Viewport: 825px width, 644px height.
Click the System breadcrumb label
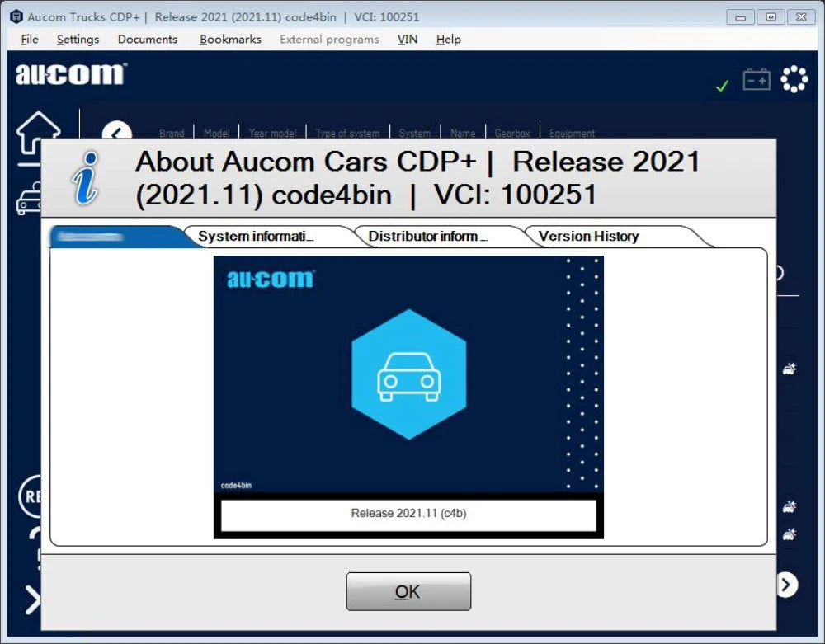click(415, 133)
